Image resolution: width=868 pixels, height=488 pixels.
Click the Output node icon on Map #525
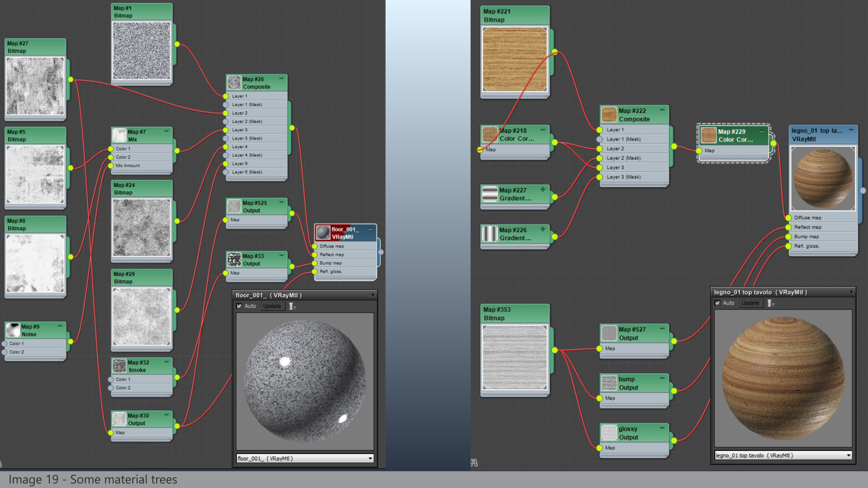click(x=234, y=206)
